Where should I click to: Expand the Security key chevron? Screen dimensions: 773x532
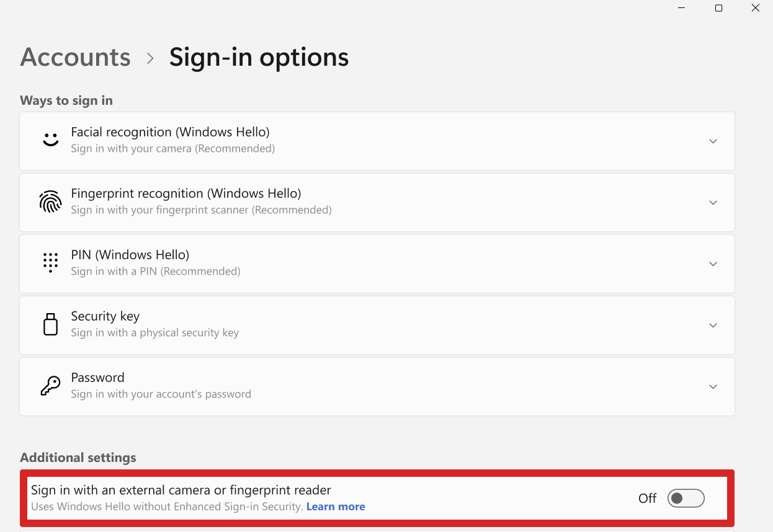click(713, 326)
